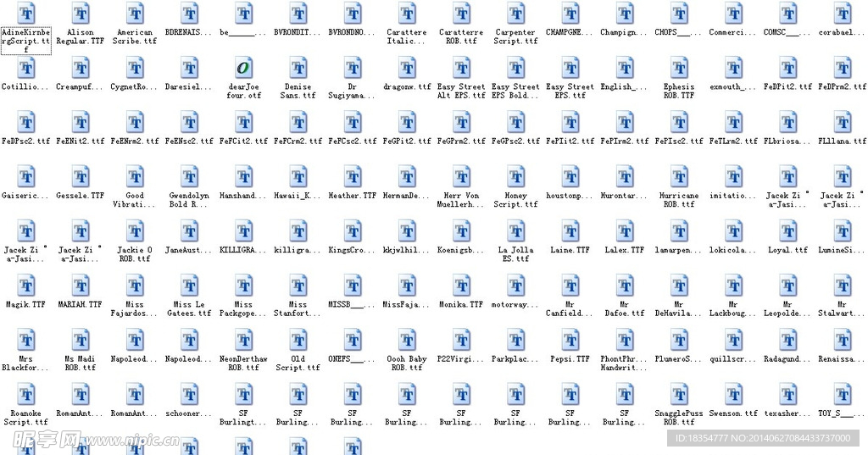This screenshot has height=455, width=868.
Task: Click the Carpenter Script.ttf file icon
Action: [516, 14]
